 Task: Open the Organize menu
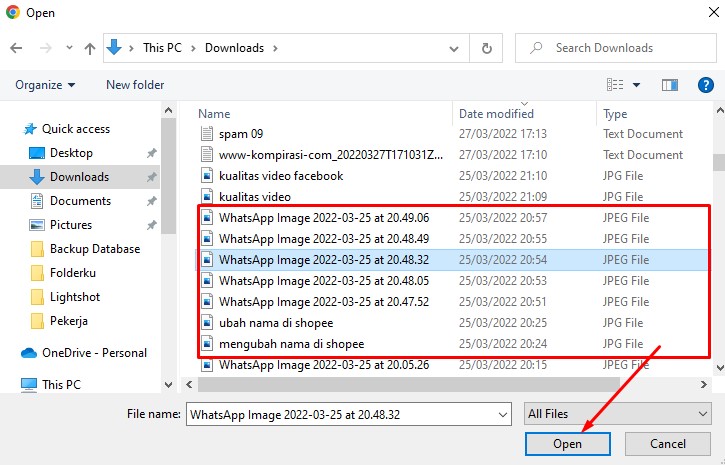pos(46,85)
